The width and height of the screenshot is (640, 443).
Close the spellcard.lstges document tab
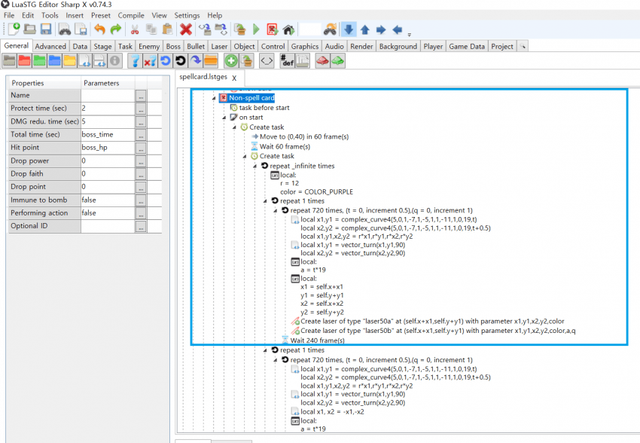tap(234, 78)
